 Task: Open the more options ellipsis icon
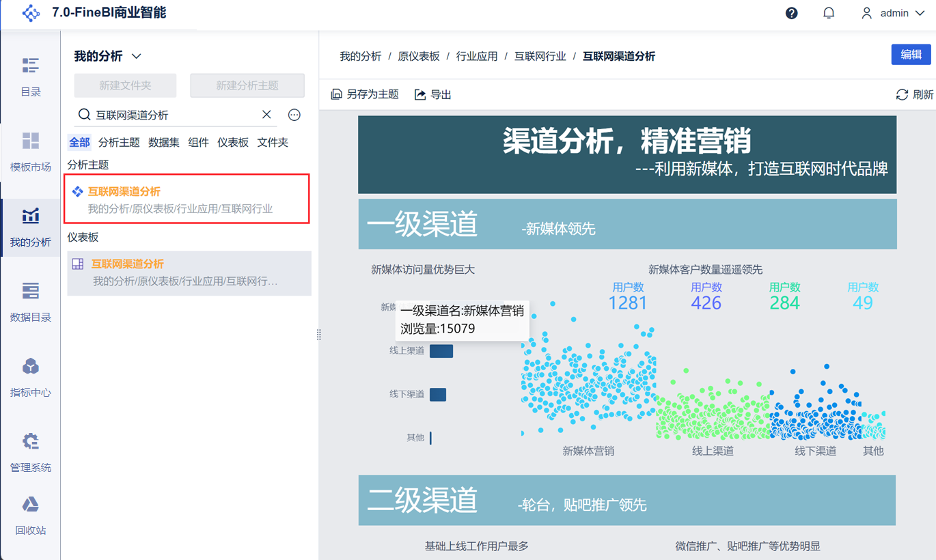click(x=294, y=115)
